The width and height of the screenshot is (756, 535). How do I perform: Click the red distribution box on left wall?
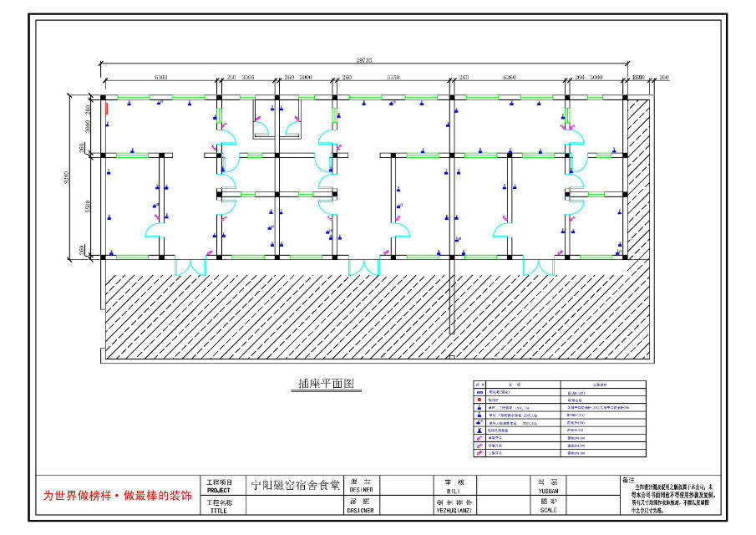coord(105,105)
